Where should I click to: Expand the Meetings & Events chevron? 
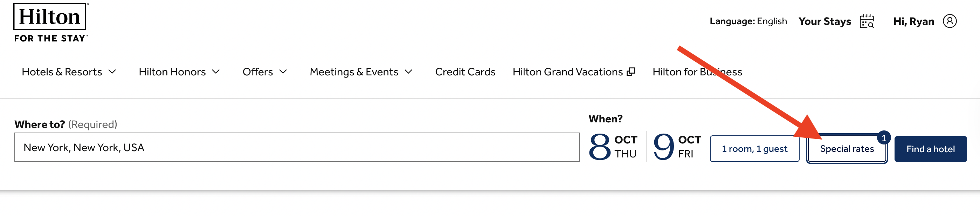pos(409,72)
